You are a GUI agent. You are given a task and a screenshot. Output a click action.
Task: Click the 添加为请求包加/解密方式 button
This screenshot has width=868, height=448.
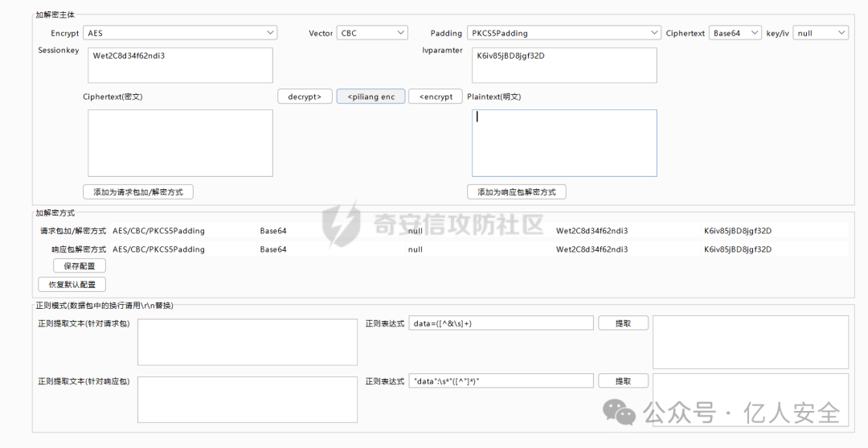(138, 192)
